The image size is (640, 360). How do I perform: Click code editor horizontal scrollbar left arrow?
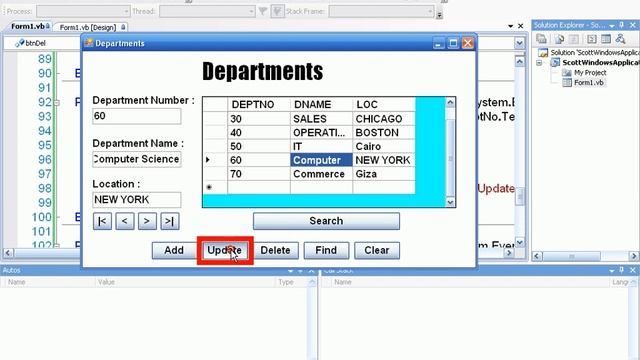[8, 253]
